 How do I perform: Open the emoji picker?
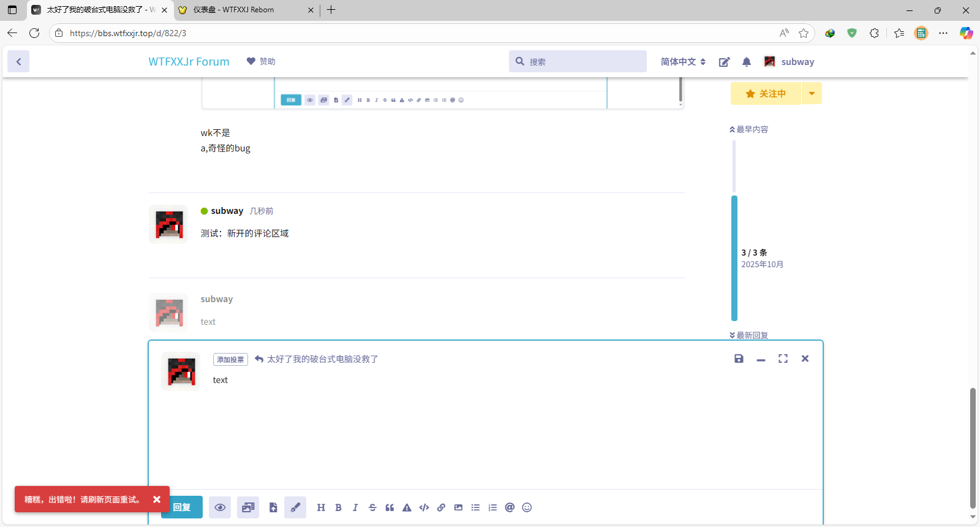click(527, 507)
